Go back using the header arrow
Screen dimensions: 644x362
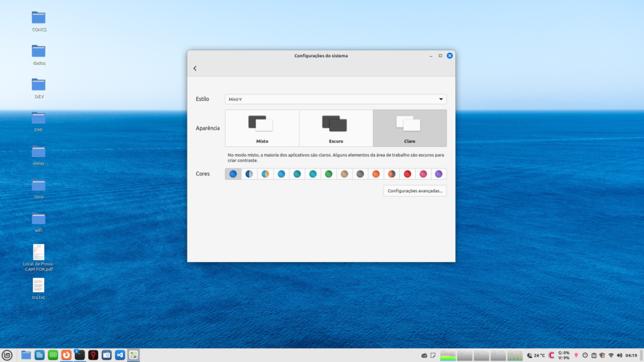[195, 69]
